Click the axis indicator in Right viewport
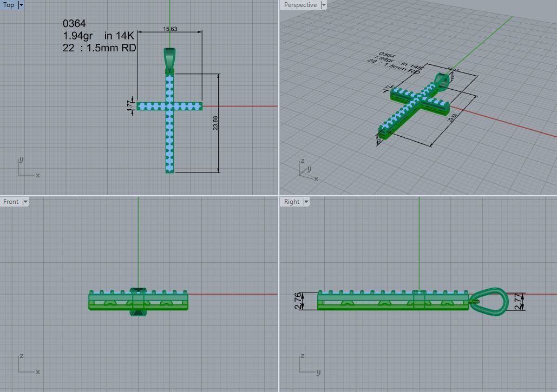Image resolution: width=557 pixels, height=392 pixels. 310,364
